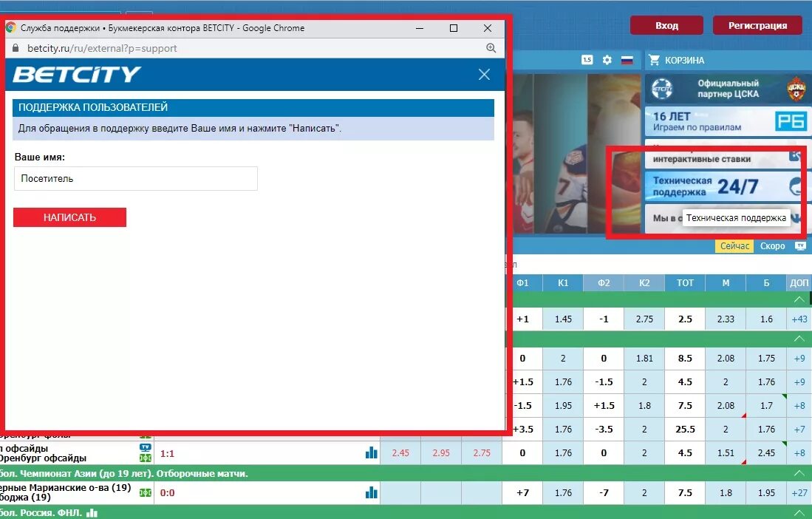Image resolution: width=812 pixels, height=519 pixels.
Task: Select К2 odds 1.81
Action: [644, 359]
